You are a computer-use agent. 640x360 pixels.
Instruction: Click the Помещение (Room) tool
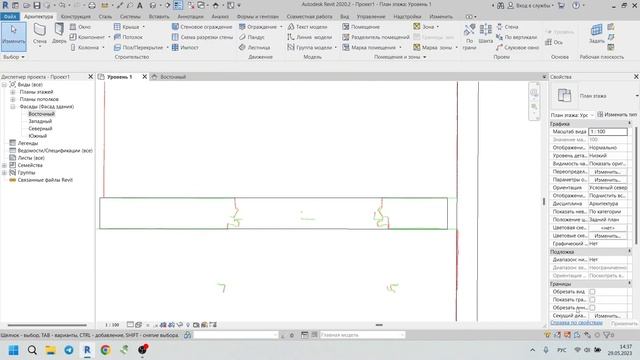pyautogui.click(x=361, y=27)
